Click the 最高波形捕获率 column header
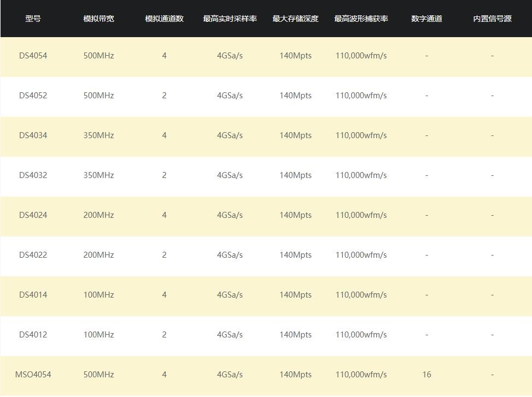 pos(361,19)
